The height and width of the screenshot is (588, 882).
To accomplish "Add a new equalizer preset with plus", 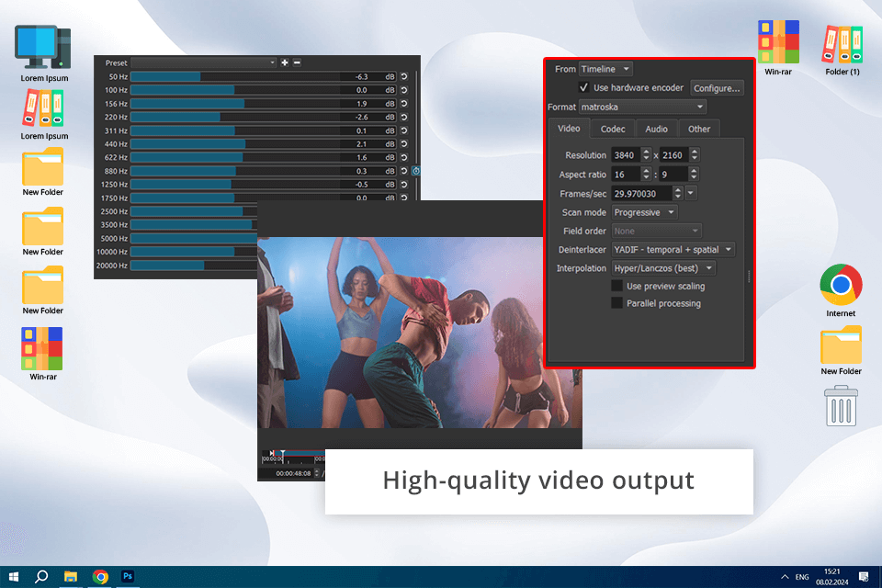I will point(285,62).
